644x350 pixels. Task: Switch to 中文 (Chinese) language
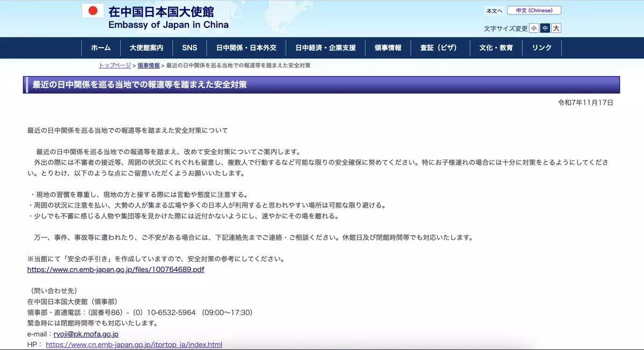coord(534,11)
